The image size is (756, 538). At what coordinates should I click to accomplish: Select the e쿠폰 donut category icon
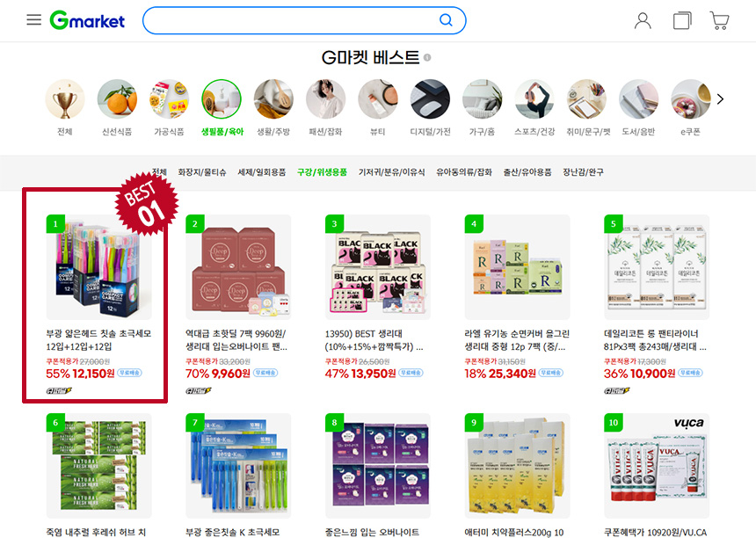[690, 99]
